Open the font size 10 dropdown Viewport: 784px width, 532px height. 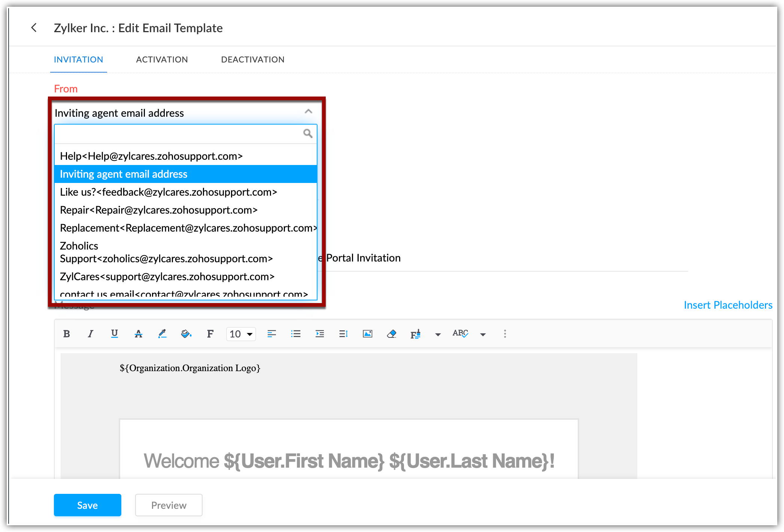point(241,334)
